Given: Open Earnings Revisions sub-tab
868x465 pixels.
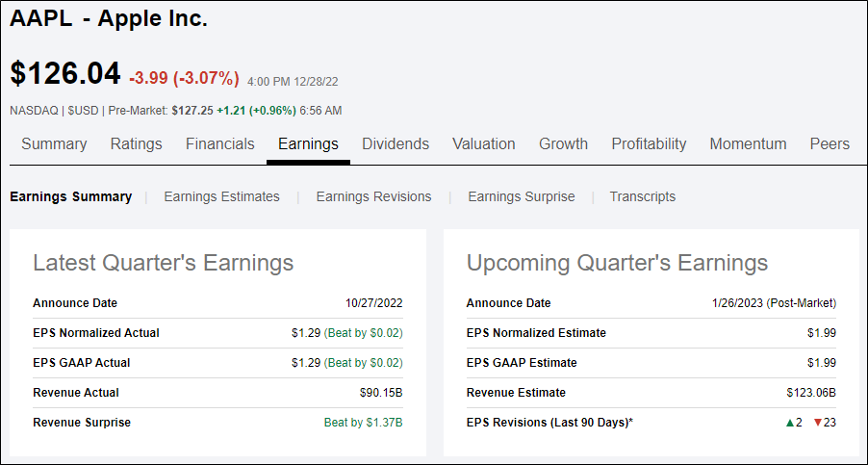Looking at the screenshot, I should 373,196.
